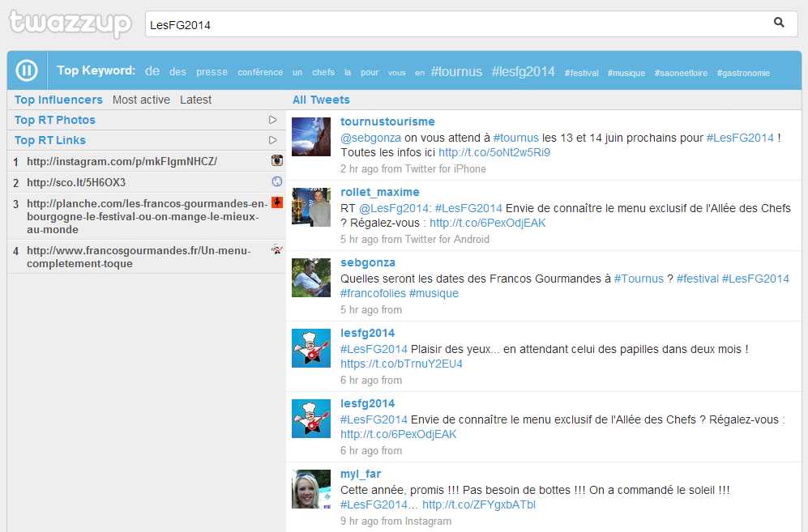The image size is (808, 532).
Task: Open the sco.lt/5H6OX3 link
Action: [76, 183]
